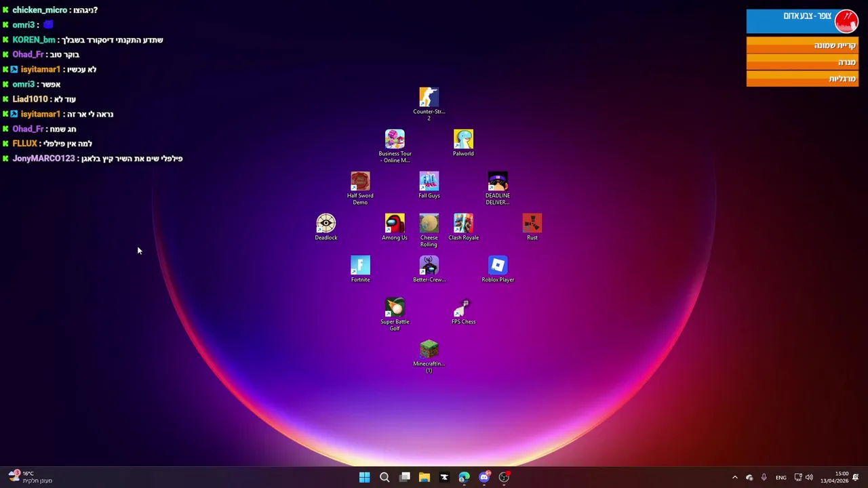Click chat username Liad1010
Screen dimensions: 868x488
click(x=30, y=99)
